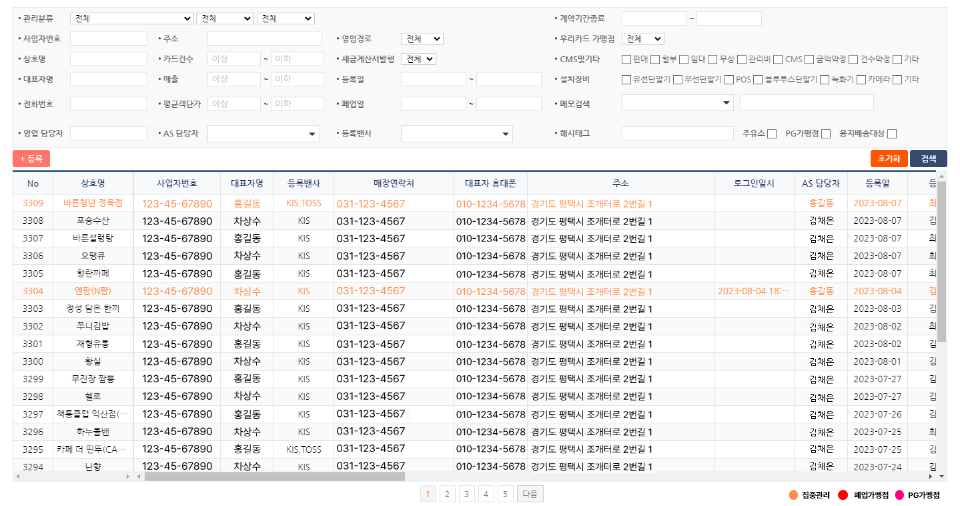Open the 메모검색 combo box

(x=678, y=103)
